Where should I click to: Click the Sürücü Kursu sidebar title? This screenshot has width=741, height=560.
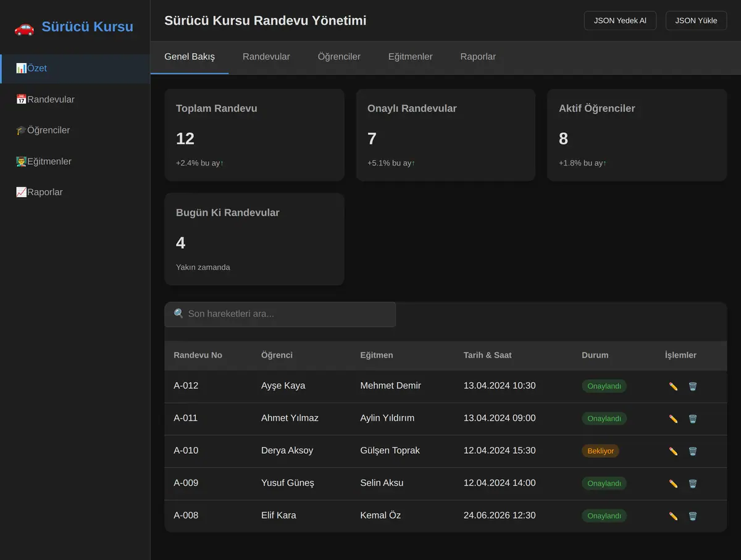87,27
